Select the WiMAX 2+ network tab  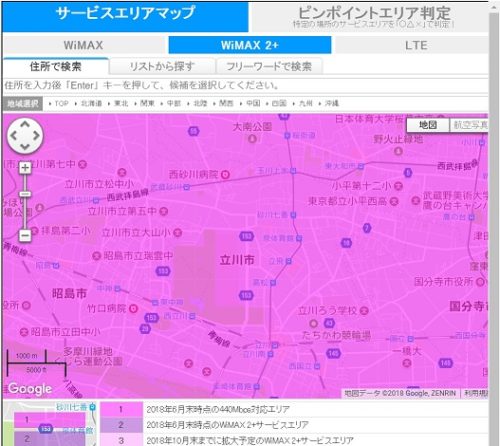point(250,45)
